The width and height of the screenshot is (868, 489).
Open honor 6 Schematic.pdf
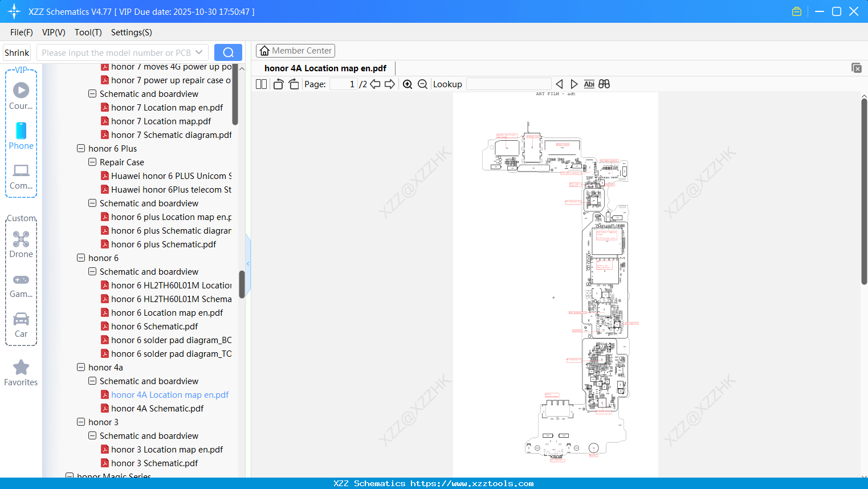[x=154, y=327]
